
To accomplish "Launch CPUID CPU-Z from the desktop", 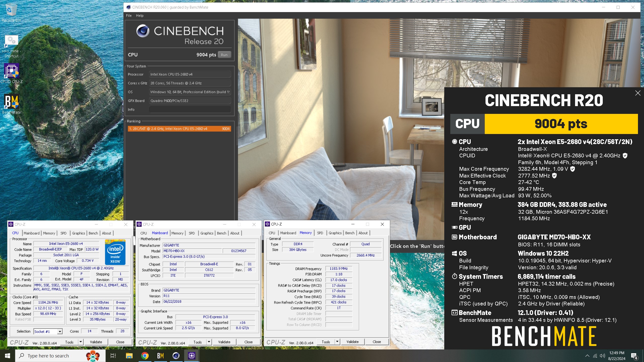I will 11,73.
